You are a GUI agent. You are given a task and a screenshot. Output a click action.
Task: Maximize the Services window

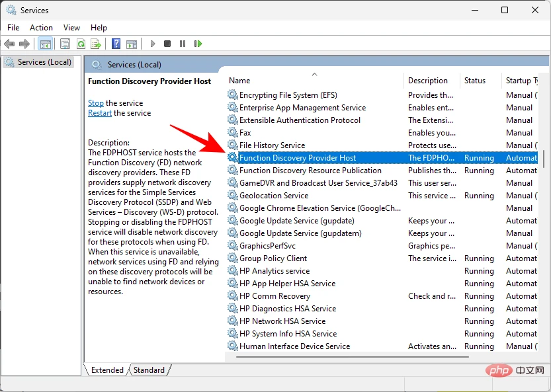tap(504, 10)
